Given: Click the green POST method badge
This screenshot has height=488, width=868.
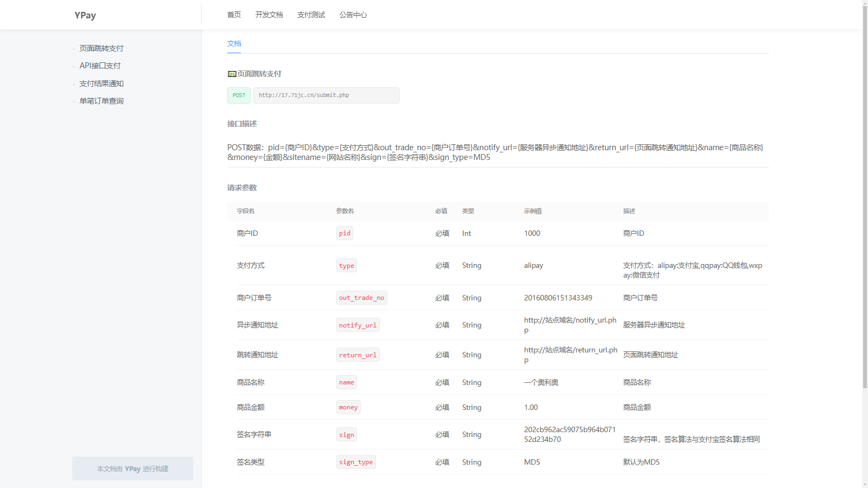Looking at the screenshot, I should (x=239, y=95).
